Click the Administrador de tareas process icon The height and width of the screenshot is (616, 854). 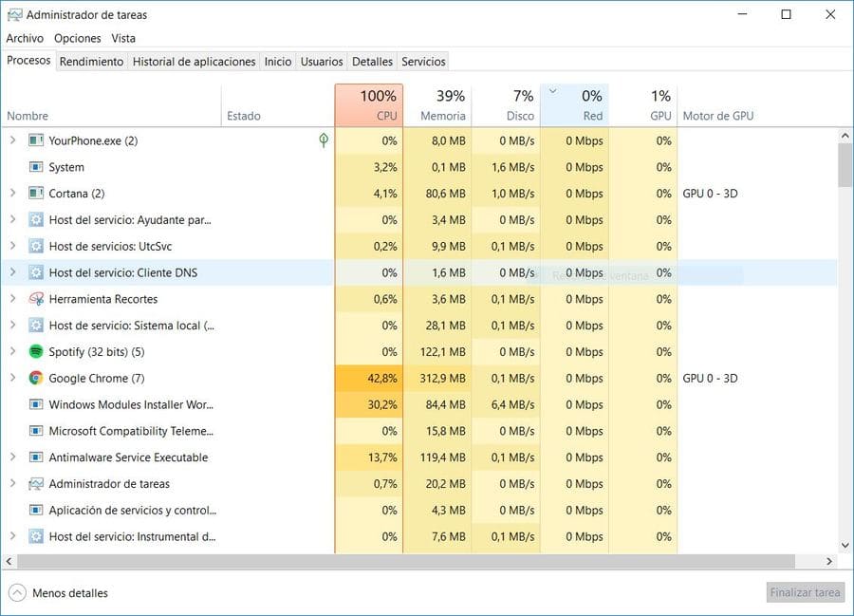pyautogui.click(x=36, y=484)
